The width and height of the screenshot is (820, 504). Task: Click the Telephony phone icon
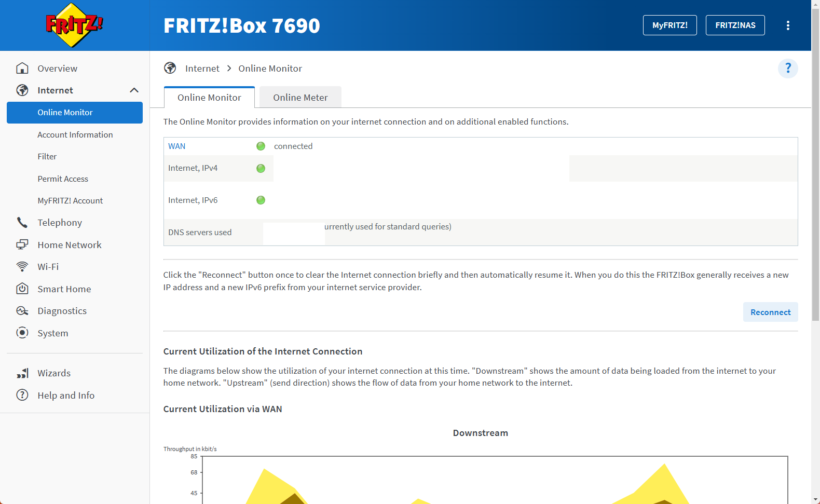pyautogui.click(x=22, y=223)
